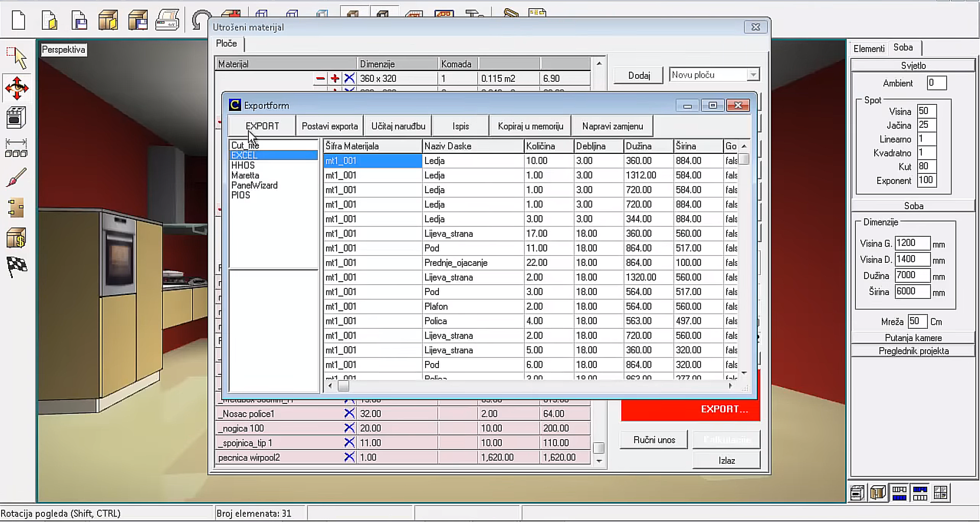Choose PIOS in the export list

(x=241, y=195)
